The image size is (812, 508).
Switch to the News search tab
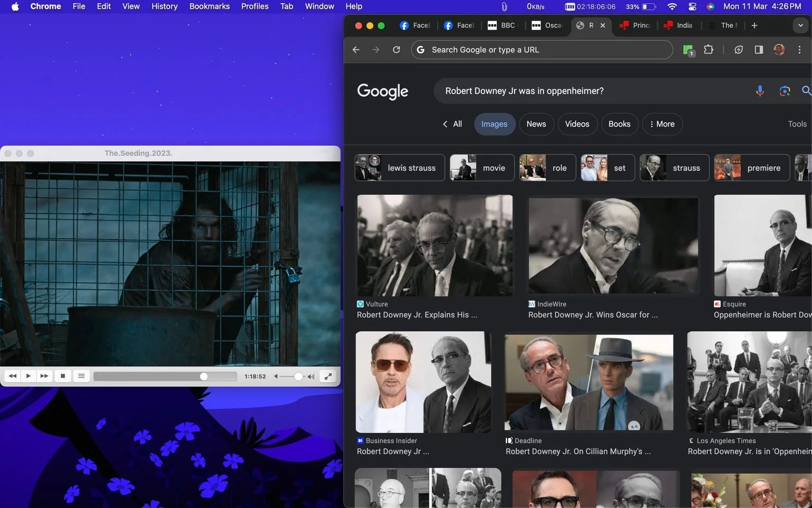point(536,124)
